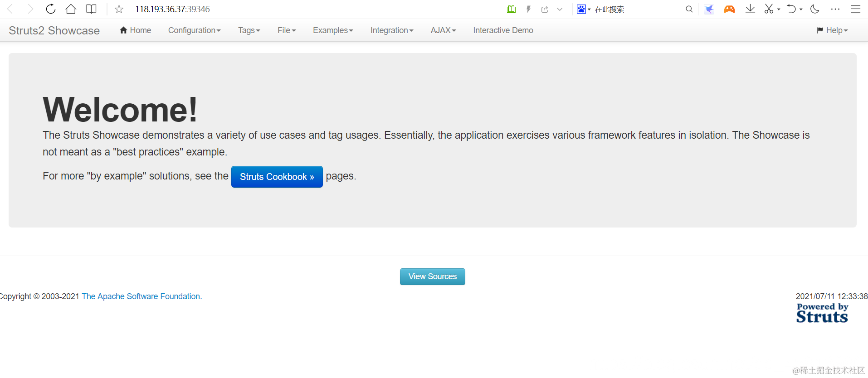Open downloads arrow icon
This screenshot has width=868, height=378.
point(750,9)
